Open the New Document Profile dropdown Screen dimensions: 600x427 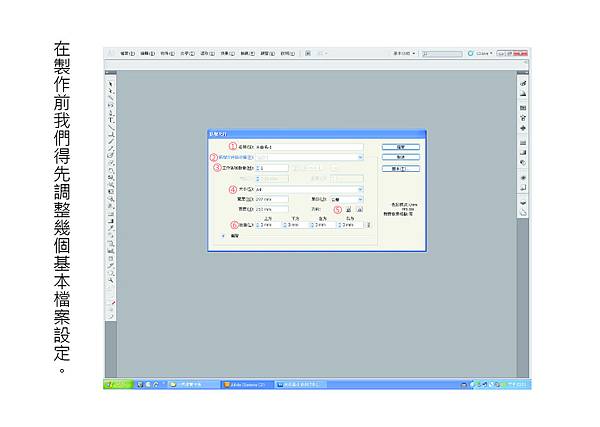click(x=309, y=157)
